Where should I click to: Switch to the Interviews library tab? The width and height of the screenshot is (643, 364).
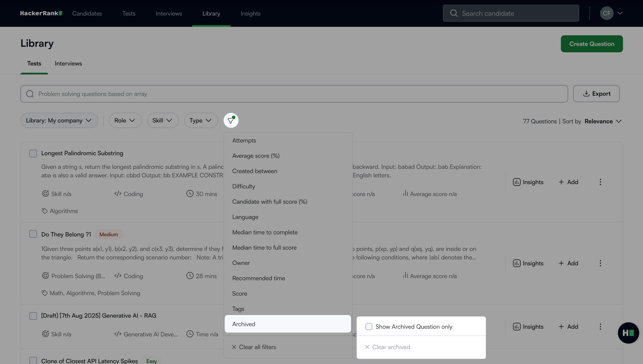(x=68, y=64)
